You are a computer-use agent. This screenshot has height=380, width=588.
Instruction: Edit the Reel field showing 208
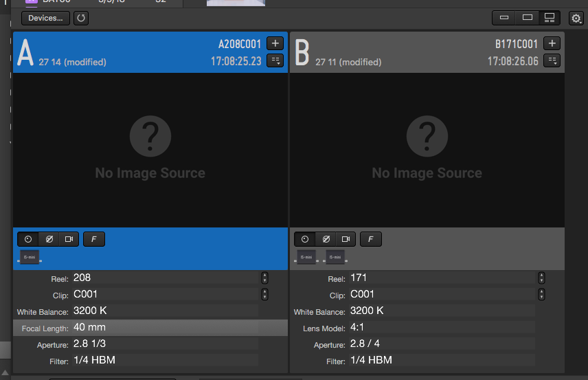pyautogui.click(x=165, y=278)
